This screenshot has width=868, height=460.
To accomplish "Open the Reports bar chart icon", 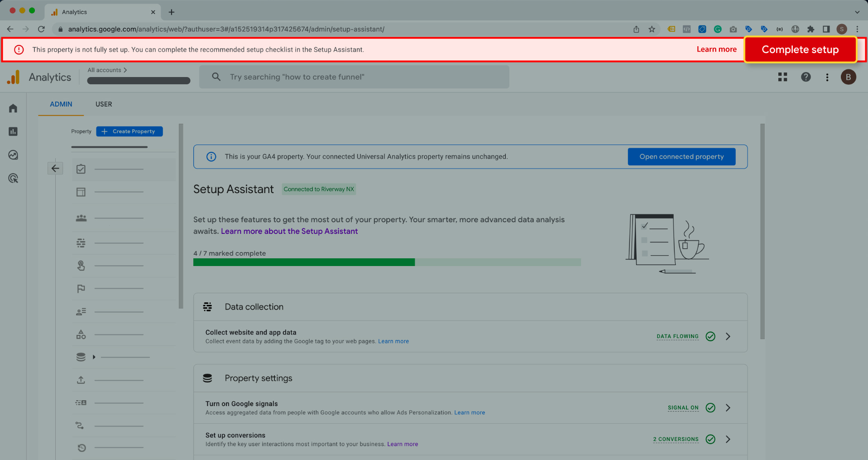I will (13, 131).
